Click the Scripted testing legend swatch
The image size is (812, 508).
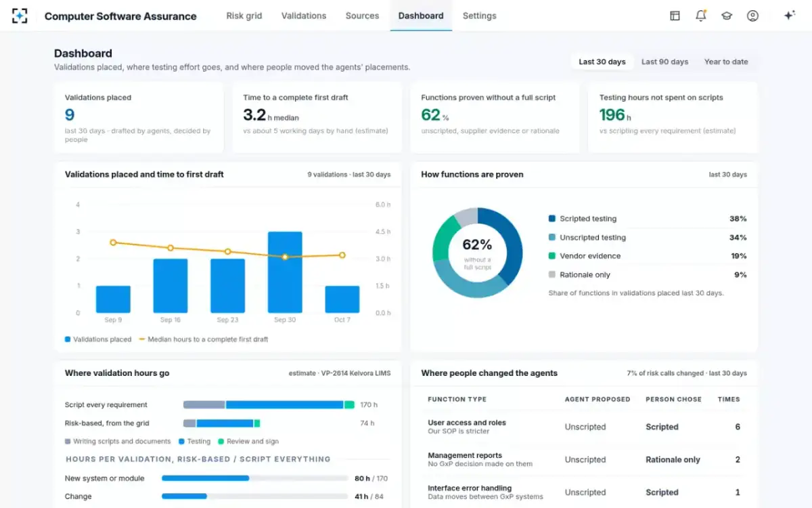pyautogui.click(x=552, y=219)
